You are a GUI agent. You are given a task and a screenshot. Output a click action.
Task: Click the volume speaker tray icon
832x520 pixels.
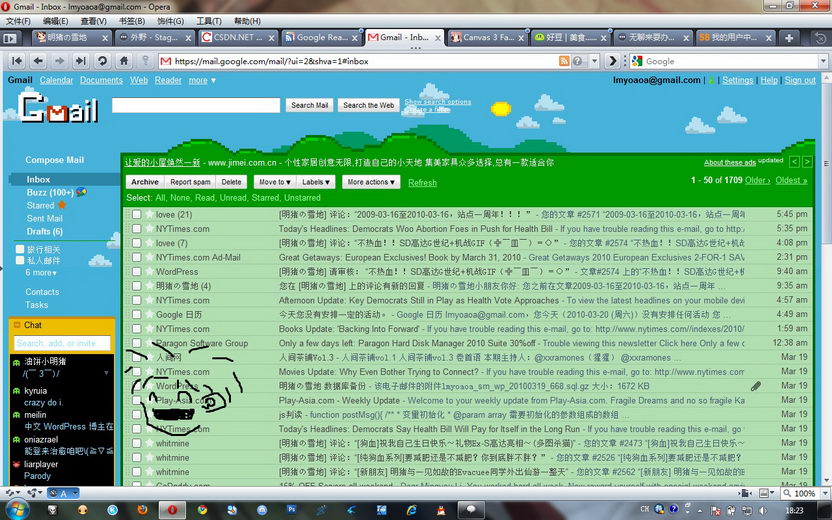pyautogui.click(x=762, y=510)
